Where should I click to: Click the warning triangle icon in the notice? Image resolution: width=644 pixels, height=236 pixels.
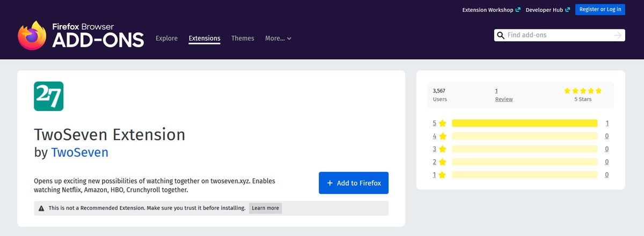click(41, 208)
